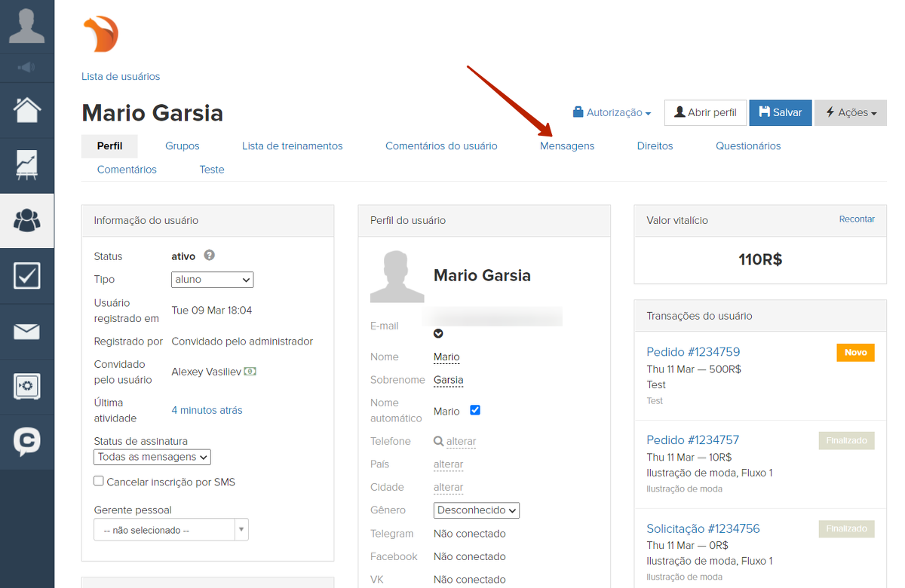The height and width of the screenshot is (588, 905).
Task: Open the Pedido #1234759 link
Action: 693,352
